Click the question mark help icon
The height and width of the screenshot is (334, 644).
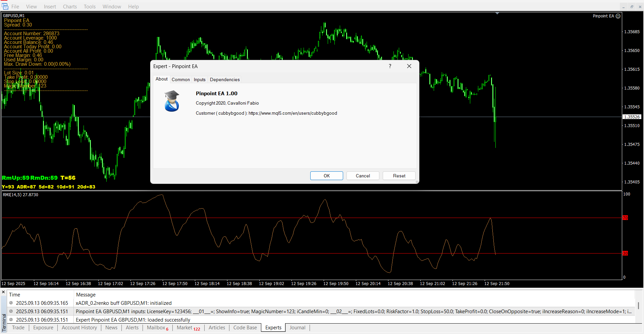[390, 66]
